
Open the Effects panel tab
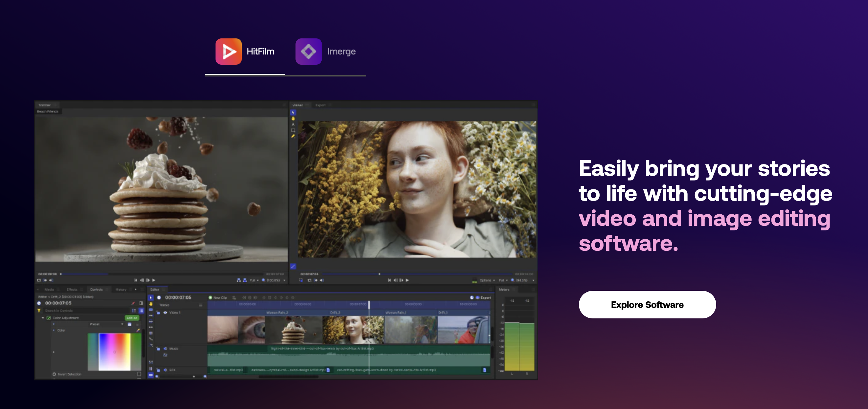pyautogui.click(x=72, y=290)
